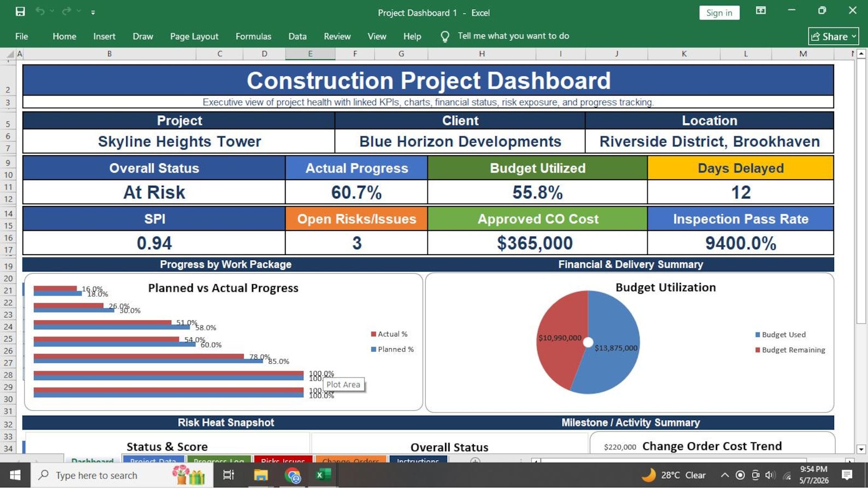Screen dimensions: 868x489
Task: Click the Select All corner triangle
Action: (10, 54)
